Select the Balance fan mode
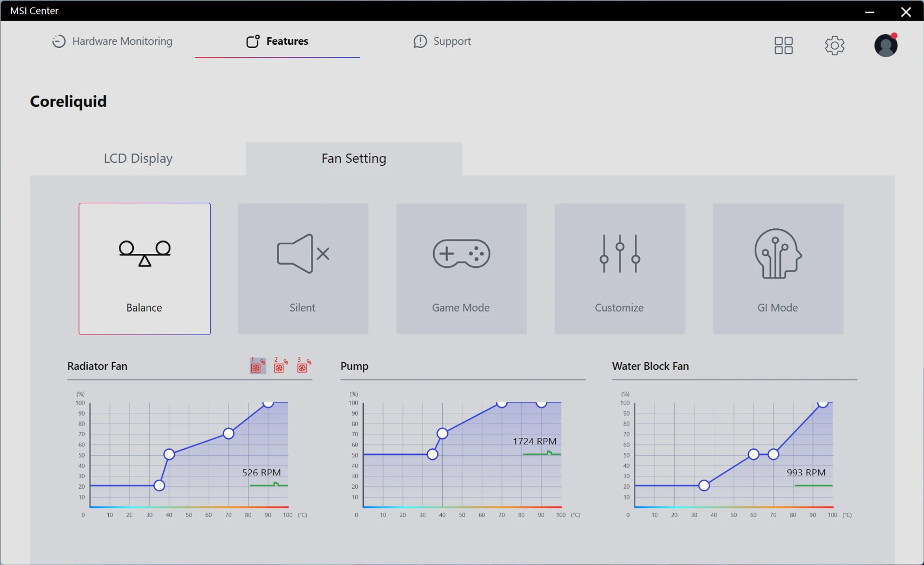 [144, 269]
